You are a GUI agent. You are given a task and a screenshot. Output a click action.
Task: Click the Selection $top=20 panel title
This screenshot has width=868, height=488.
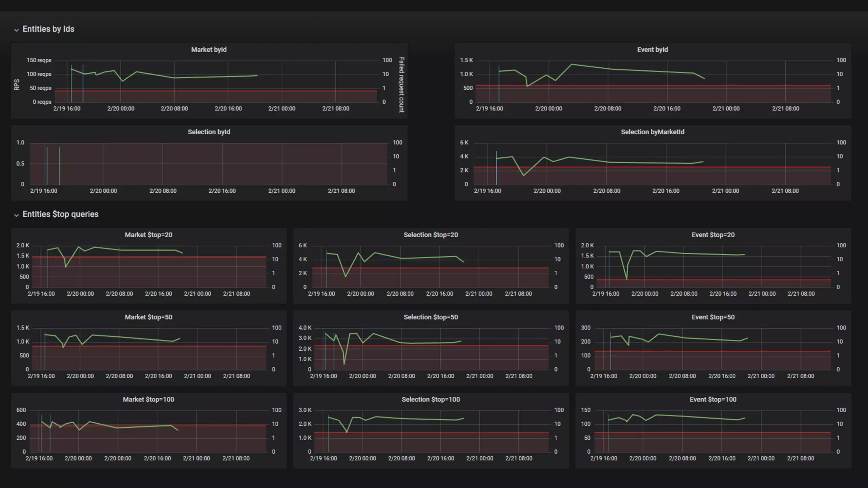coord(431,235)
